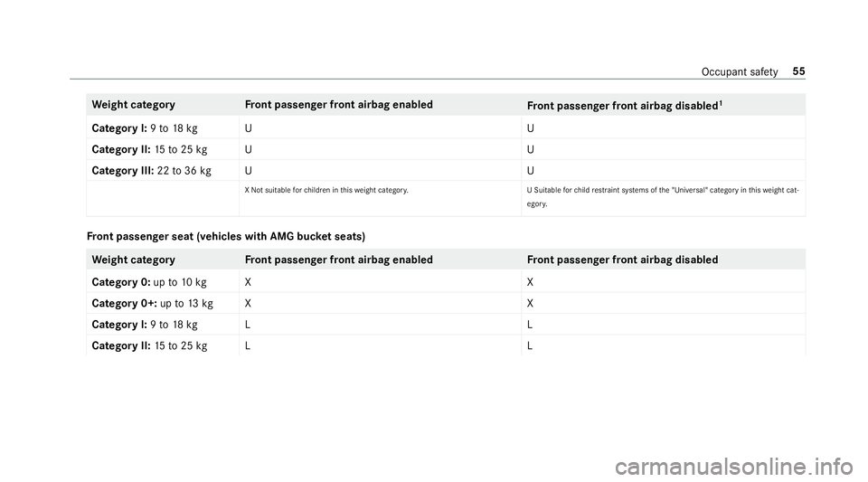868x482 pixels.
Task: Select Category 0+: up to 13 kg row
Action: pyautogui.click(x=446, y=303)
